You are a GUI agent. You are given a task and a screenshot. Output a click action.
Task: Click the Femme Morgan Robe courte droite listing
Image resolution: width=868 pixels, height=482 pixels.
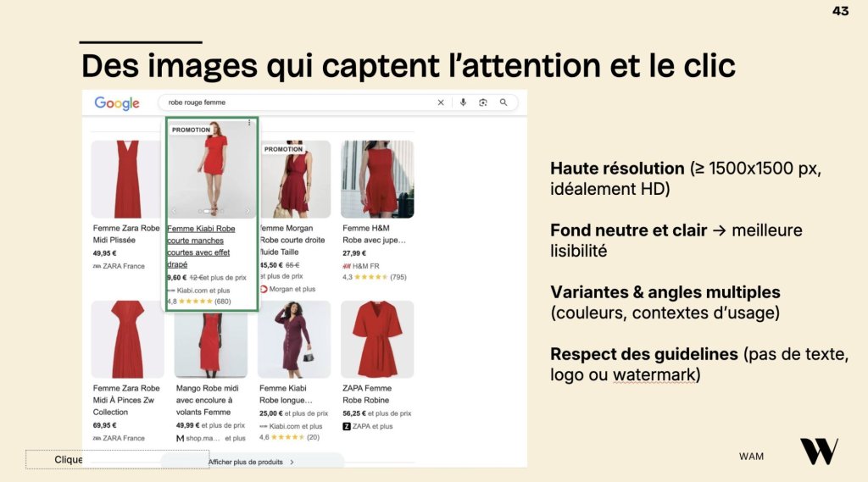(x=292, y=240)
